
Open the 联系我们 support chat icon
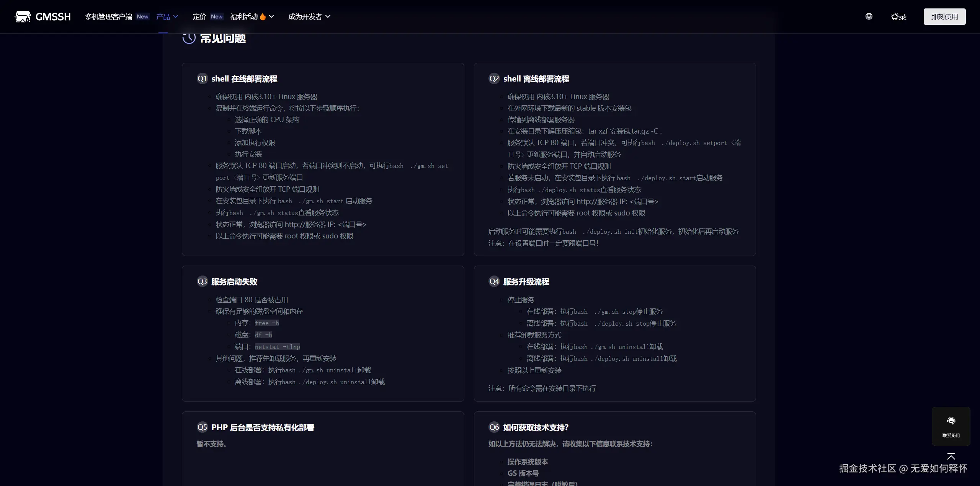[x=951, y=421]
